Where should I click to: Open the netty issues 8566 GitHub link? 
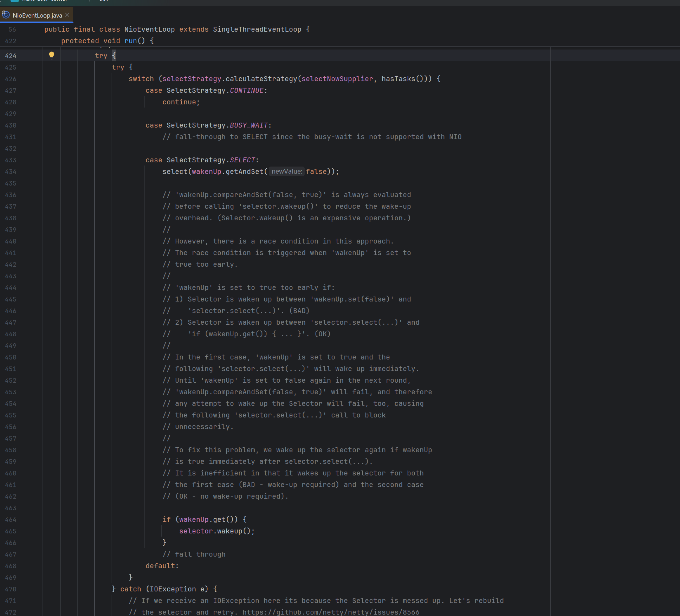tap(331, 612)
